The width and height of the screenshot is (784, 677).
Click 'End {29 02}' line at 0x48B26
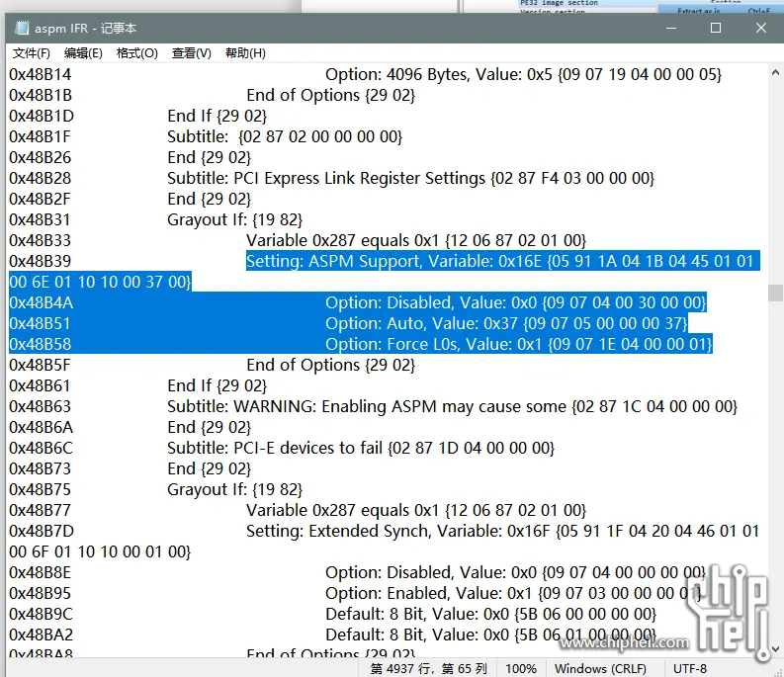pyautogui.click(x=209, y=157)
